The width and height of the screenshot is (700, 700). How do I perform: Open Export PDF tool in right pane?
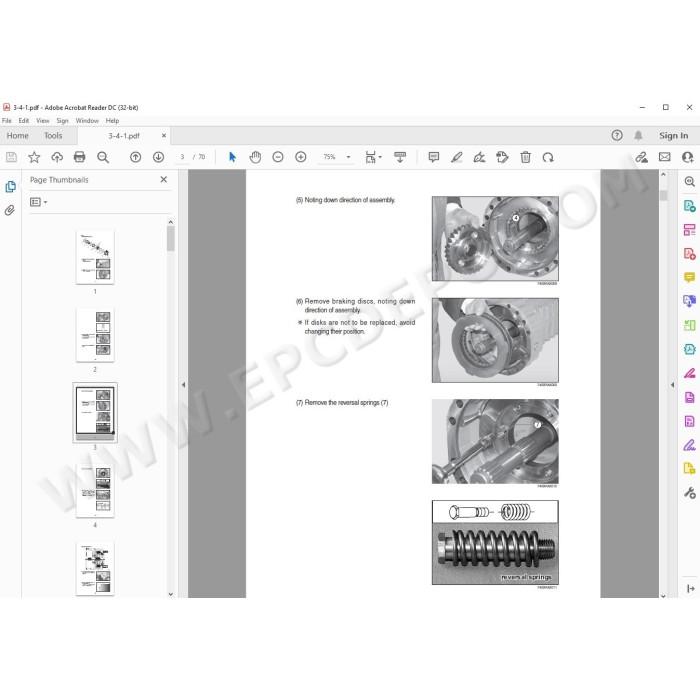(x=689, y=205)
